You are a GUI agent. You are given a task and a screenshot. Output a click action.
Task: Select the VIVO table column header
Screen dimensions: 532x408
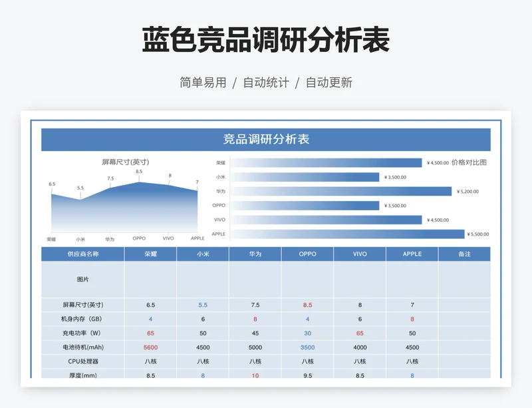click(x=360, y=254)
